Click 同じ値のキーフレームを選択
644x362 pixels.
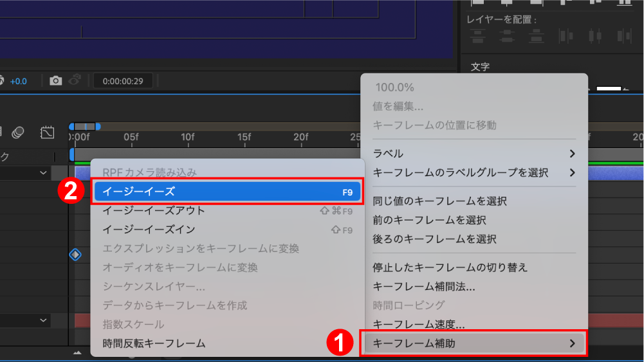(x=474, y=201)
